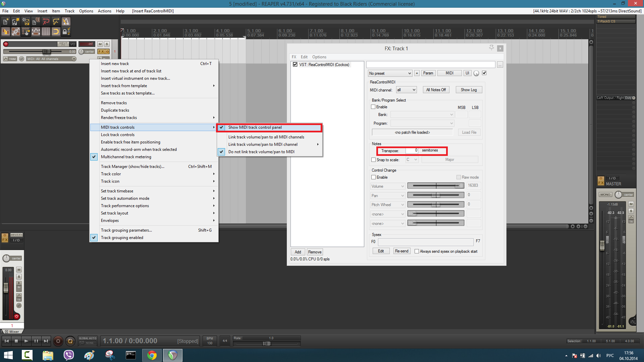Screen dimensions: 644x362
Task: Click the Transpose semitones input field
Action: point(412,150)
